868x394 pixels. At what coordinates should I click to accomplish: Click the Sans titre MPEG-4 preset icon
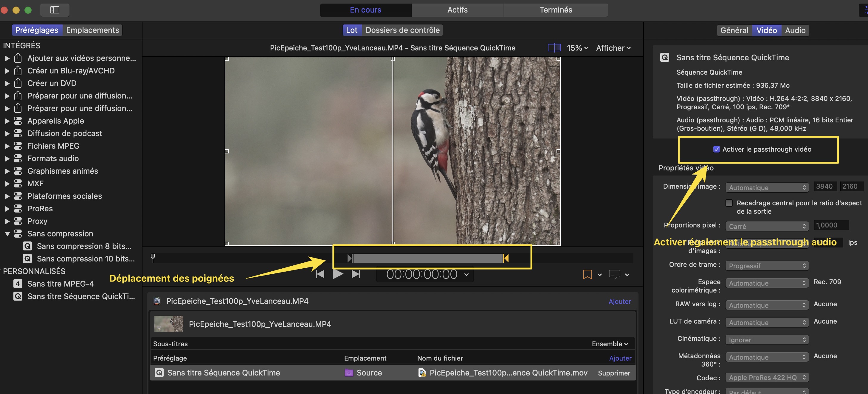18,284
